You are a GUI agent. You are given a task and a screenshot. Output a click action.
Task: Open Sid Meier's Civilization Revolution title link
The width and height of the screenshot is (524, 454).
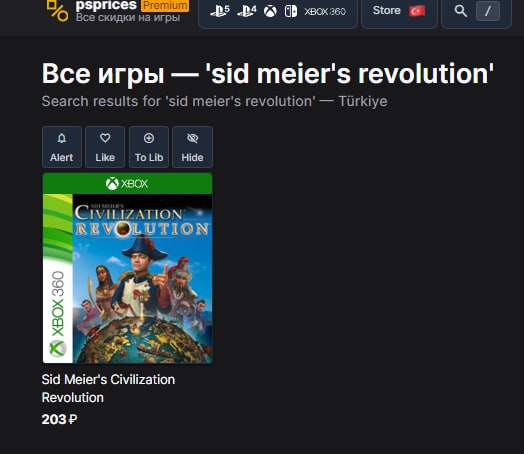pos(108,389)
